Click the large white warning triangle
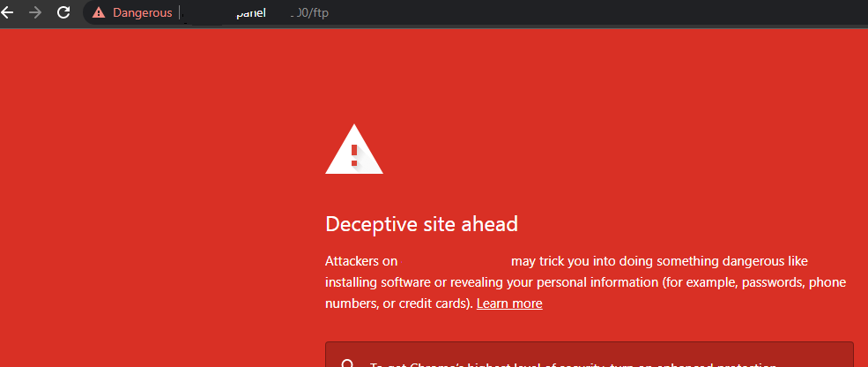This screenshot has width=868, height=367. click(x=354, y=150)
